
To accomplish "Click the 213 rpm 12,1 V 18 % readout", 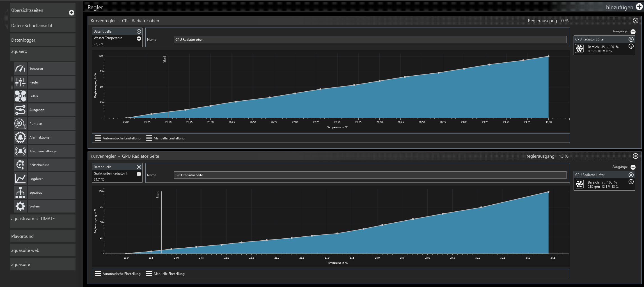I will coord(603,187).
